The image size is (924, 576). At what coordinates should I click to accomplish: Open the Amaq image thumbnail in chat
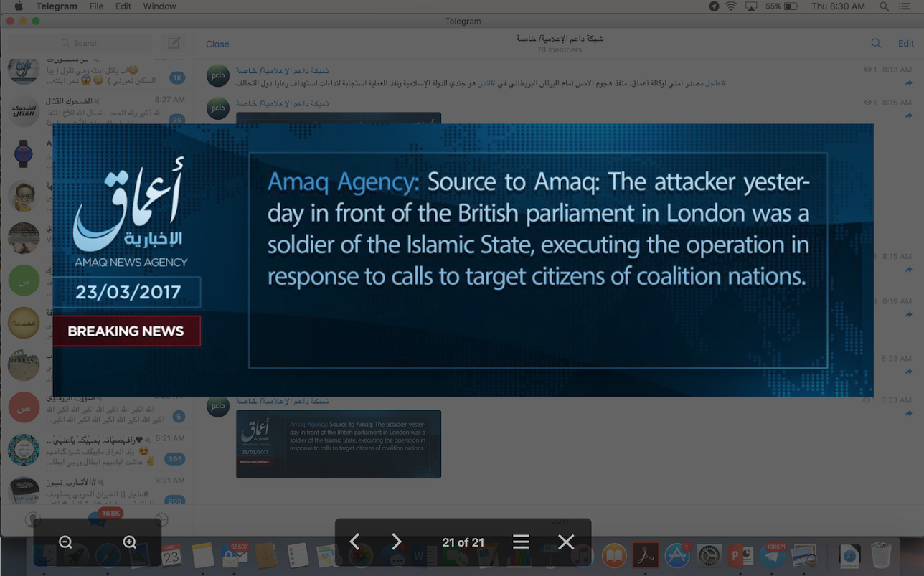(339, 444)
